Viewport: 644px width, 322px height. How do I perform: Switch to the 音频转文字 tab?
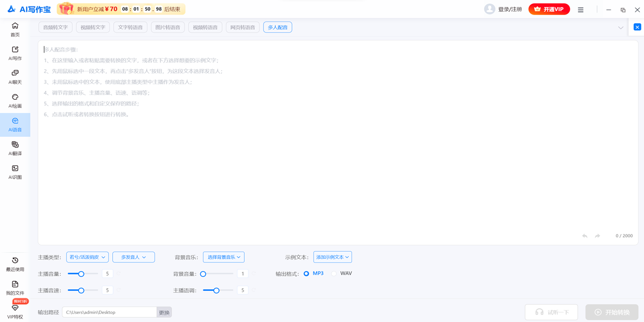[55, 27]
